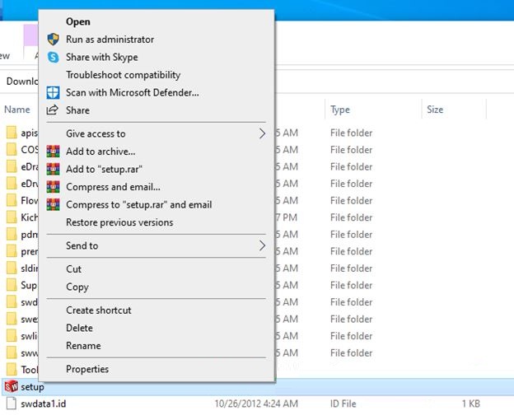Click the SolidWorks setup file icon
This screenshot has width=514, height=420.
[12, 386]
